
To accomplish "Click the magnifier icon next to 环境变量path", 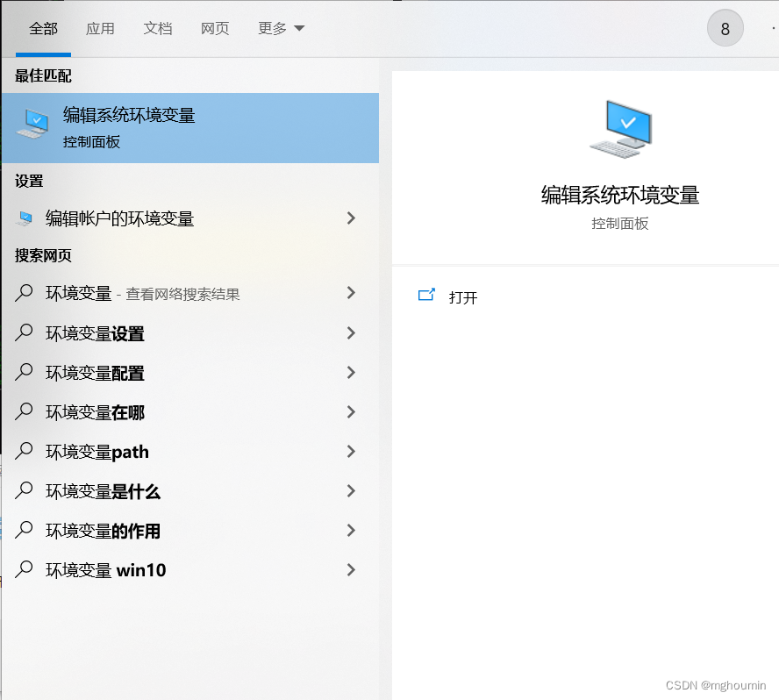I will tap(24, 452).
